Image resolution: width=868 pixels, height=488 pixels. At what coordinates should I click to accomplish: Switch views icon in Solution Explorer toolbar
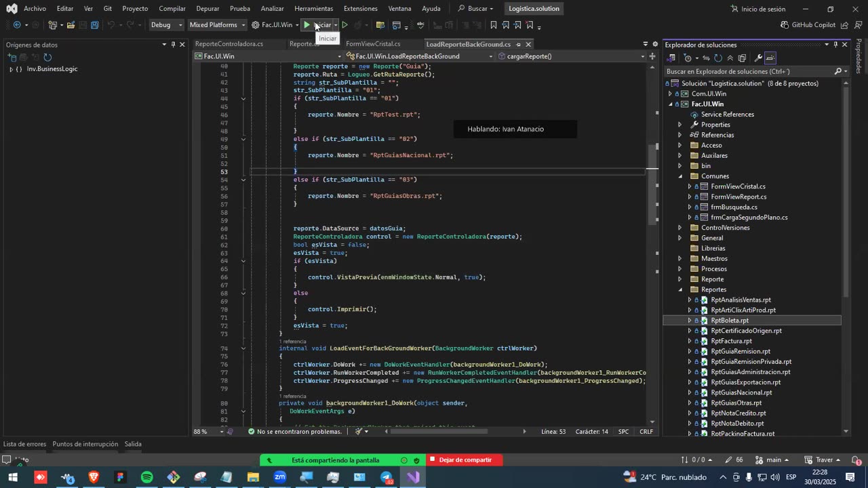672,58
